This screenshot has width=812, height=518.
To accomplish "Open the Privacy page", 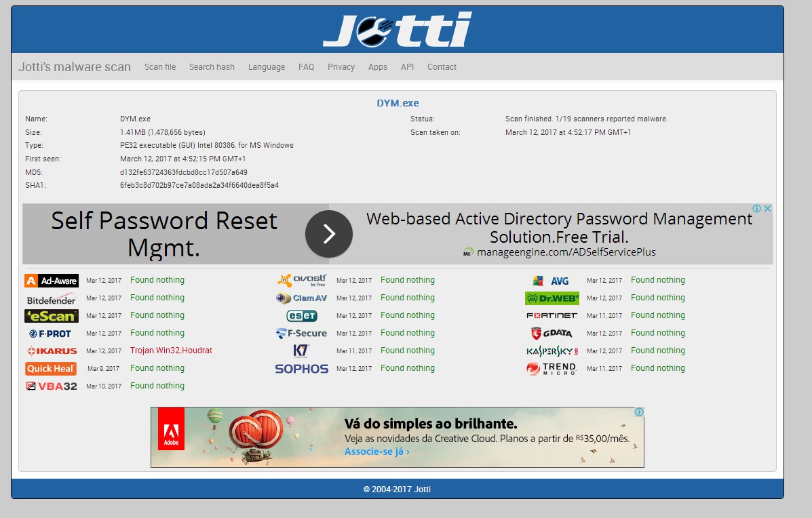I will pyautogui.click(x=341, y=66).
